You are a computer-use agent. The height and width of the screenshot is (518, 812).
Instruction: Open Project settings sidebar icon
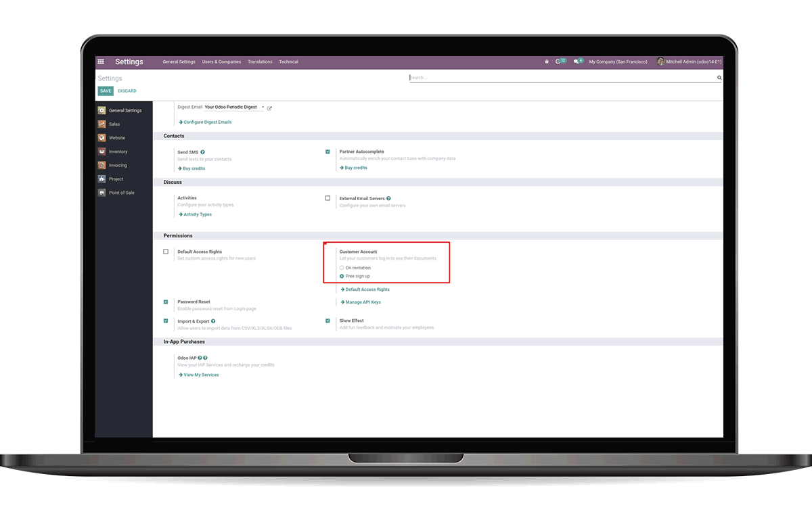101,179
